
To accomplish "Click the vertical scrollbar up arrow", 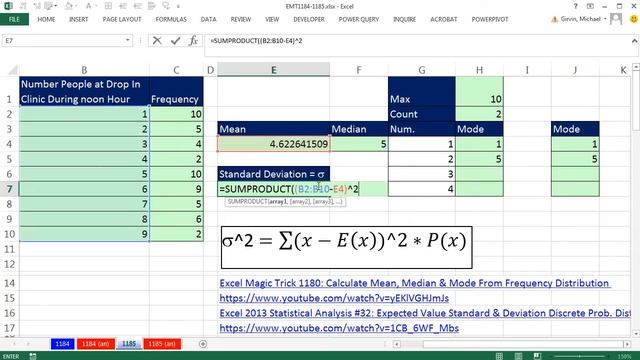I will (x=636, y=67).
